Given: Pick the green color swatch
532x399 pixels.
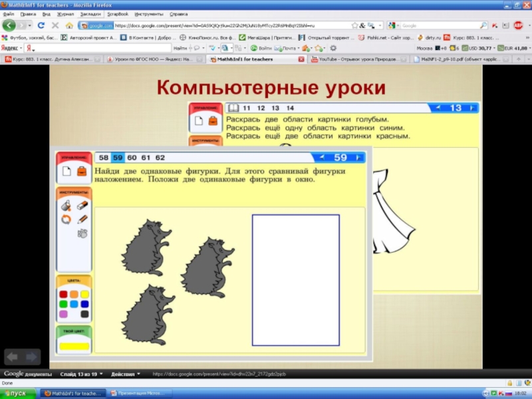Looking at the screenshot, I should [63, 304].
